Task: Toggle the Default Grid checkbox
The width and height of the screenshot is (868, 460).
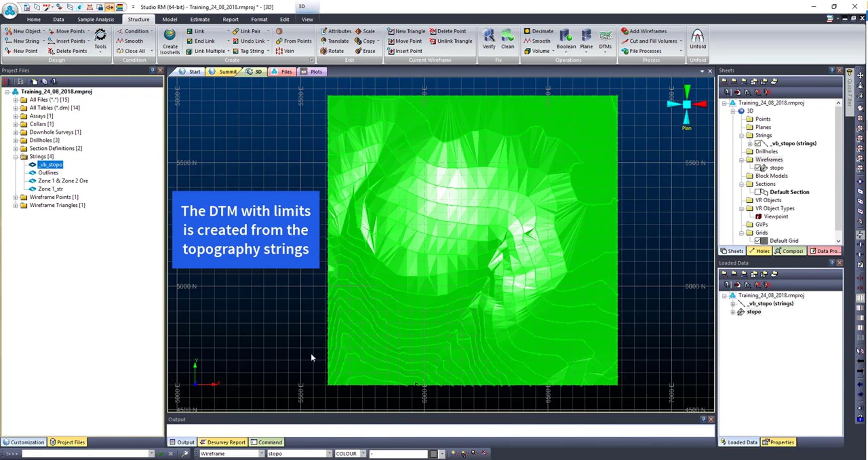Action: 758,241
